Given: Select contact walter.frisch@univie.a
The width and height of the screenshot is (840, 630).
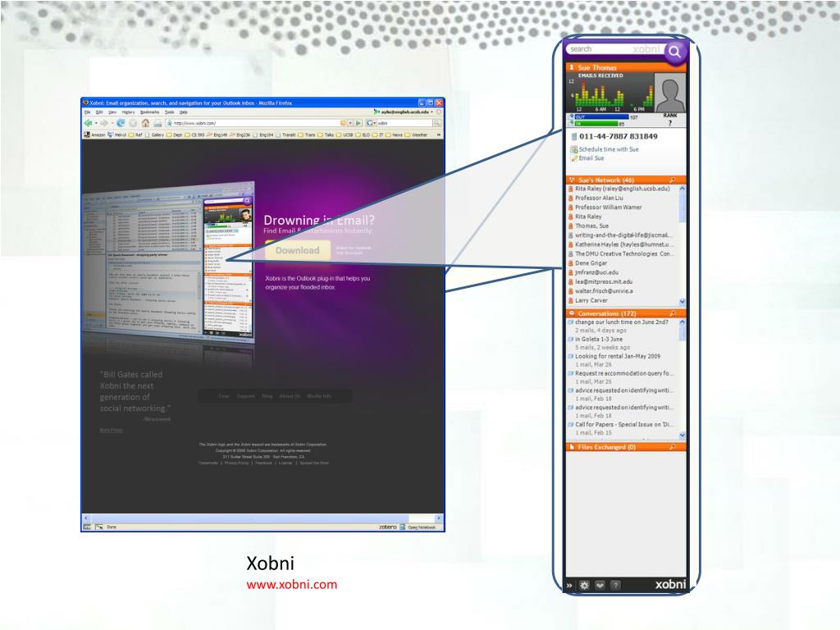Looking at the screenshot, I should coord(604,291).
